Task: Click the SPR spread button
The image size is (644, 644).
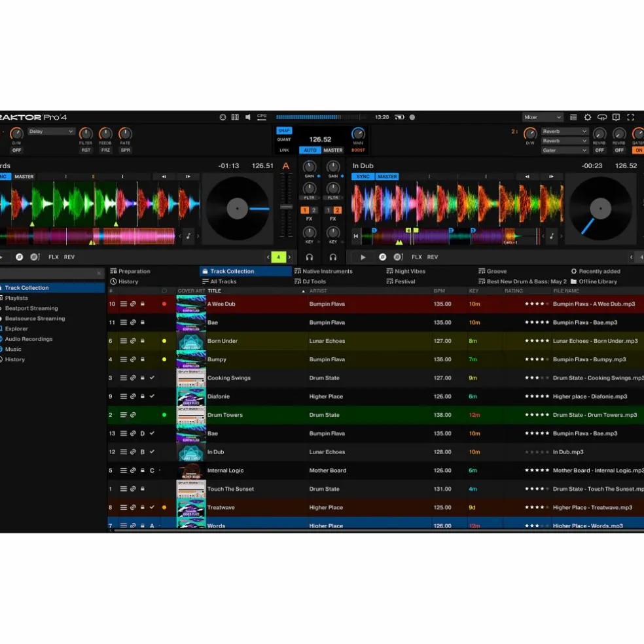Action: 125,151
